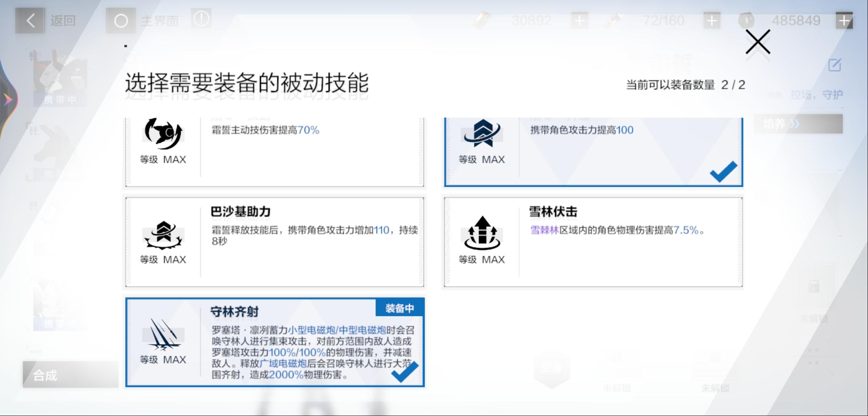Click the 携带角色攻击力提高100 description
868x416 pixels.
click(582, 130)
